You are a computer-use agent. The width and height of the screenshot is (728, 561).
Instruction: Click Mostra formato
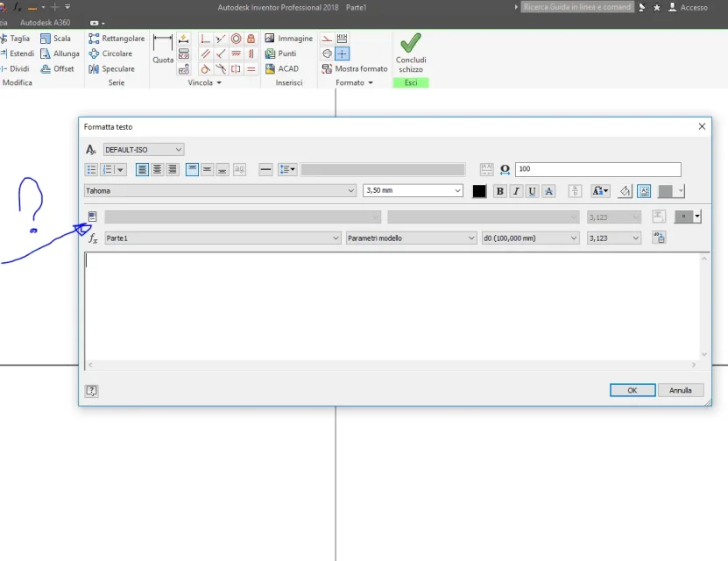pos(355,68)
